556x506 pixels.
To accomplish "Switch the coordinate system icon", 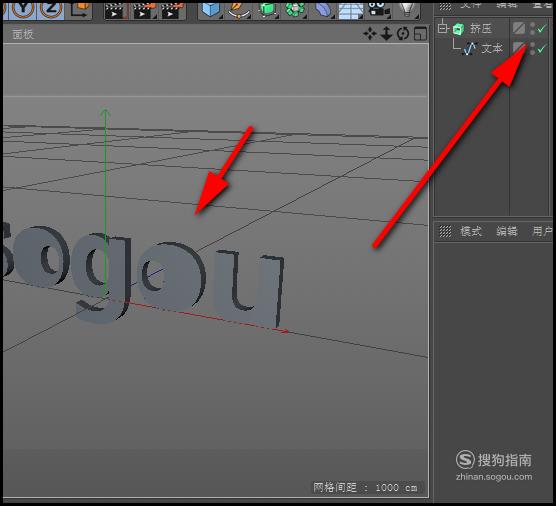I will click(80, 10).
